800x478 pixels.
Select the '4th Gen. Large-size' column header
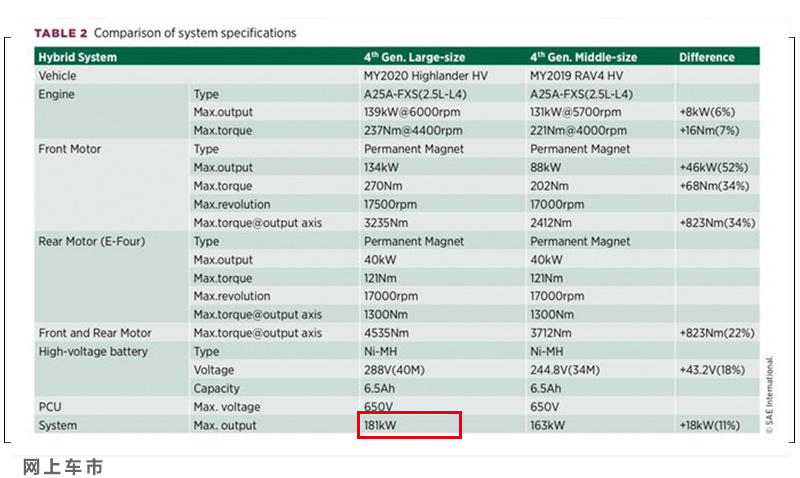pyautogui.click(x=414, y=57)
